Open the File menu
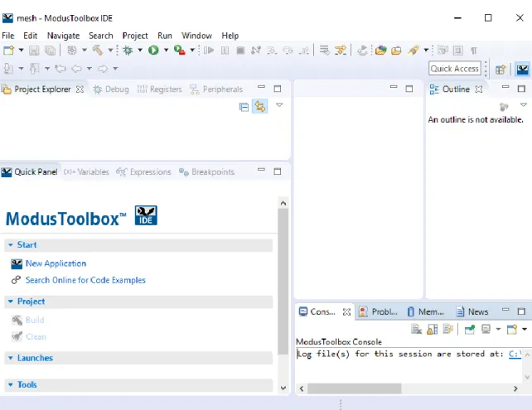The image size is (532, 410). tap(8, 36)
